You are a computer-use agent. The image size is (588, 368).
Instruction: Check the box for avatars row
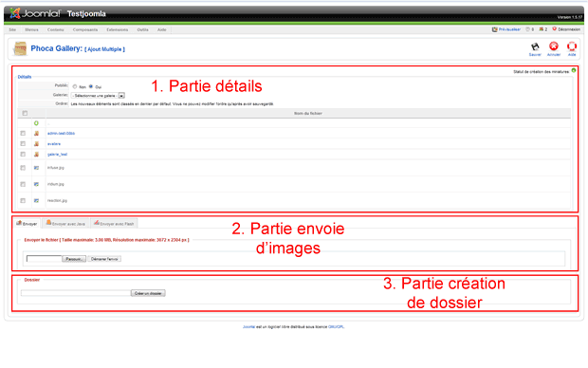click(x=23, y=143)
